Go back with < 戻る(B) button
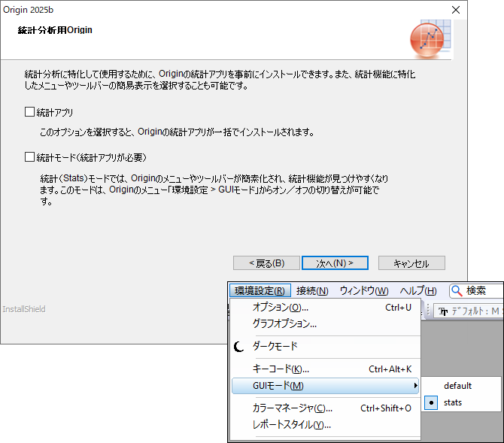The height and width of the screenshot is (443, 504). (266, 263)
